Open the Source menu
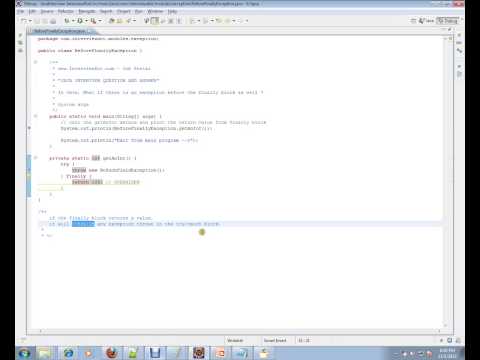 (x=47, y=11)
